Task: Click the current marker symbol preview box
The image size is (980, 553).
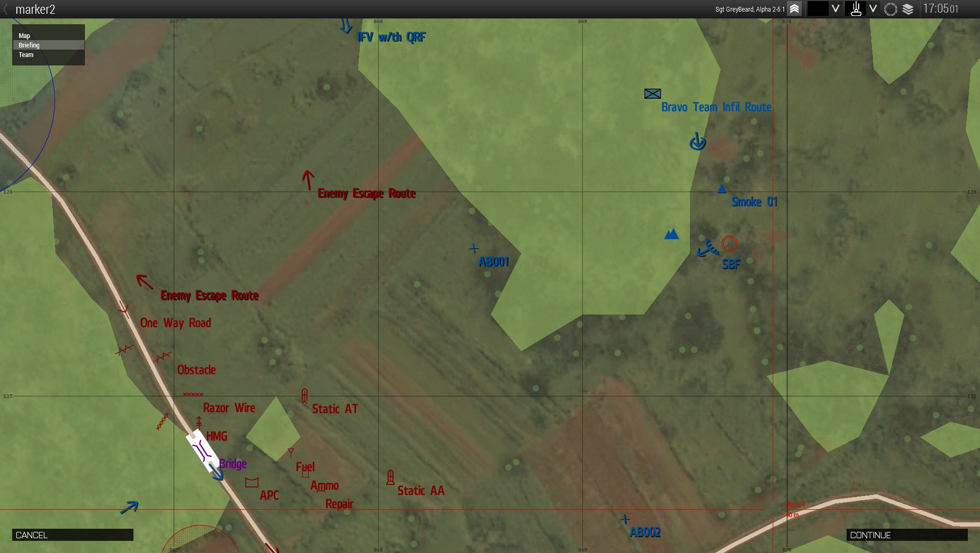Action: (856, 8)
